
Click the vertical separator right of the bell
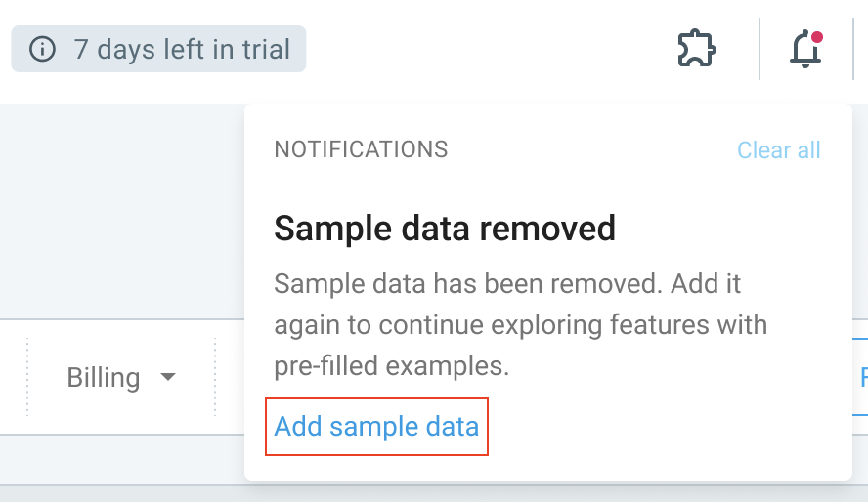point(853,49)
